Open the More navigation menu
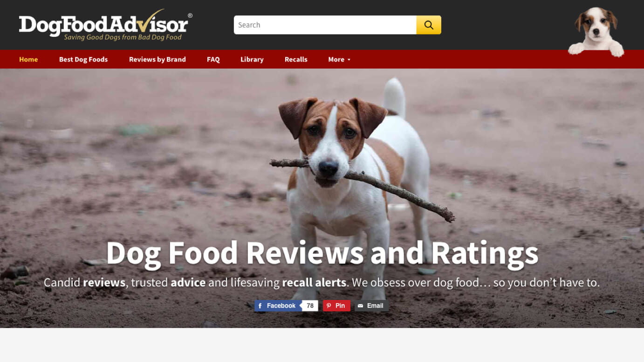644x362 pixels. tap(339, 59)
